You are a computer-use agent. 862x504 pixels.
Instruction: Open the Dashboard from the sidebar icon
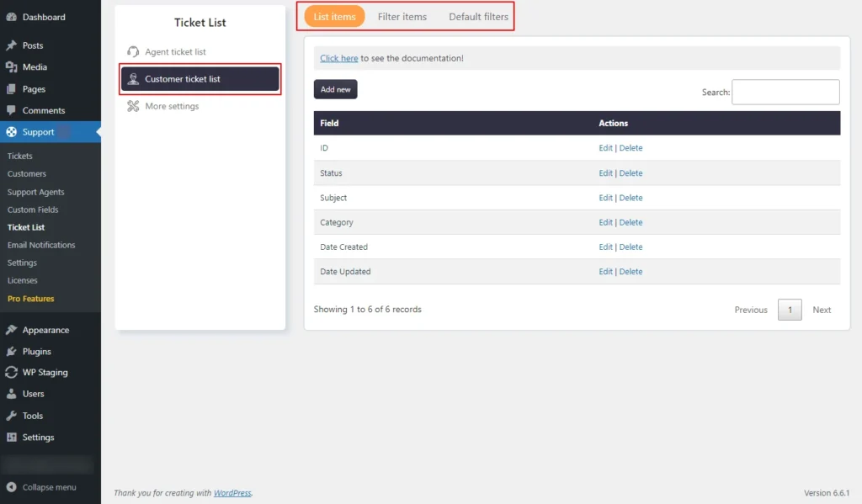(x=12, y=17)
